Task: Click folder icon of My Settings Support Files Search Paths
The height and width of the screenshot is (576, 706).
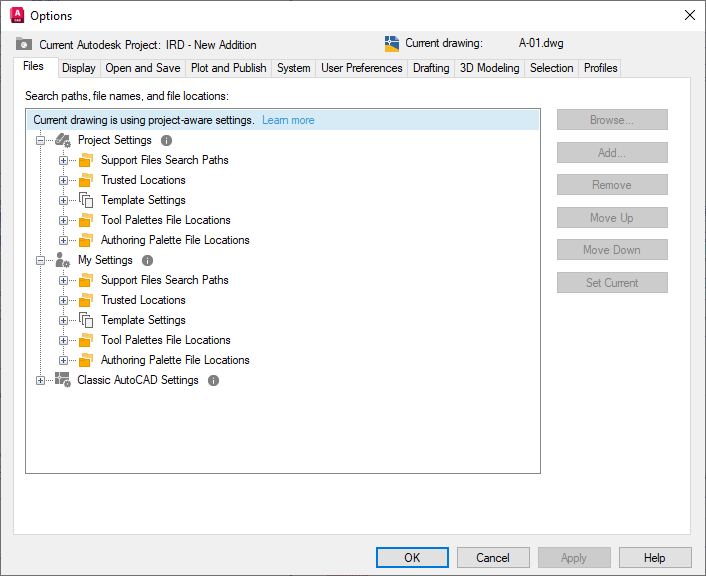Action: click(x=86, y=280)
